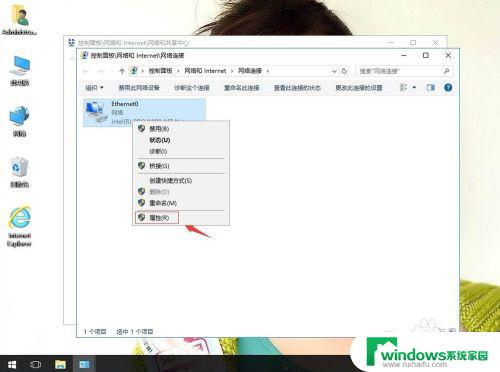Open the 回收站 recycle bin icon
The image size is (500, 372).
point(20,172)
